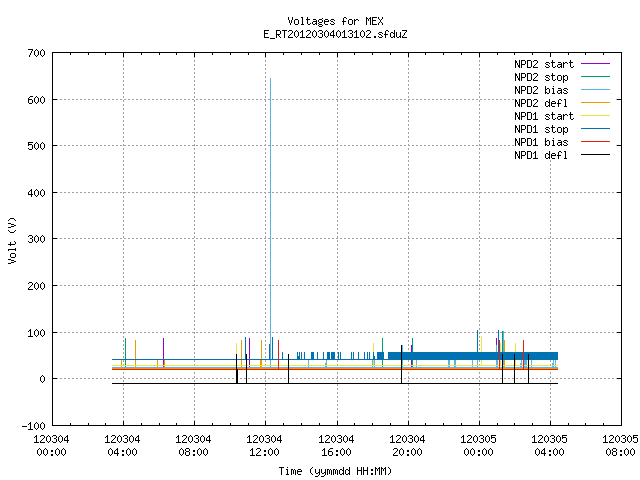Click the chart title 'Voltages for MEX'
This screenshot has width=640, height=480.
click(335, 21)
